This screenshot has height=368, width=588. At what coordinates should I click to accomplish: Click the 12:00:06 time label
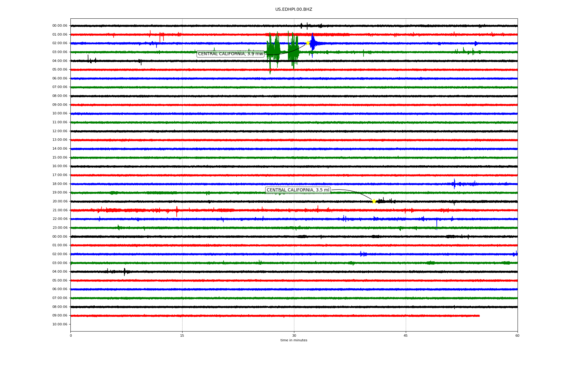60,131
